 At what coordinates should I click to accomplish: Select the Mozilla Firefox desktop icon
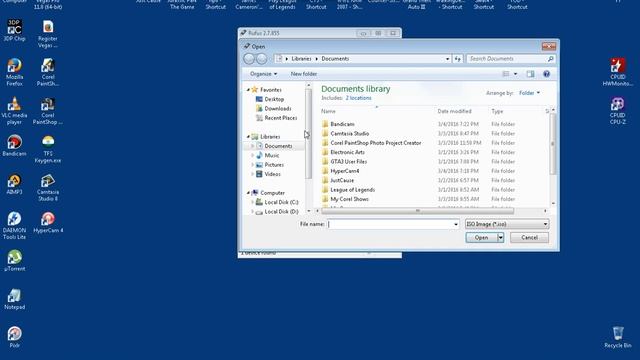coord(14,72)
